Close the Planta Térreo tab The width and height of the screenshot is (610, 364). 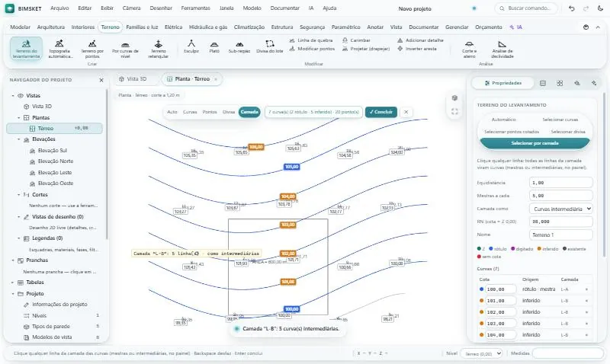pos(216,79)
